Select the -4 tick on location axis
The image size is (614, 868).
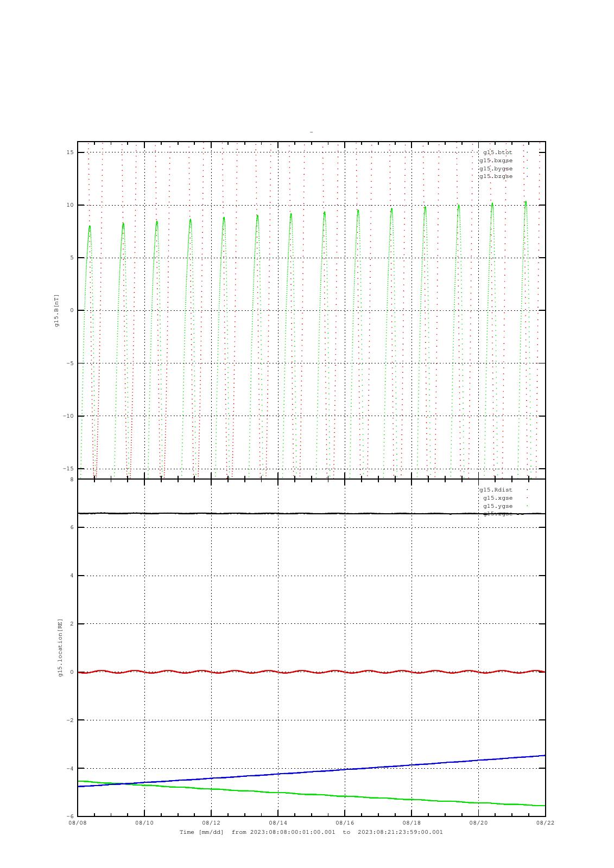(x=70, y=768)
